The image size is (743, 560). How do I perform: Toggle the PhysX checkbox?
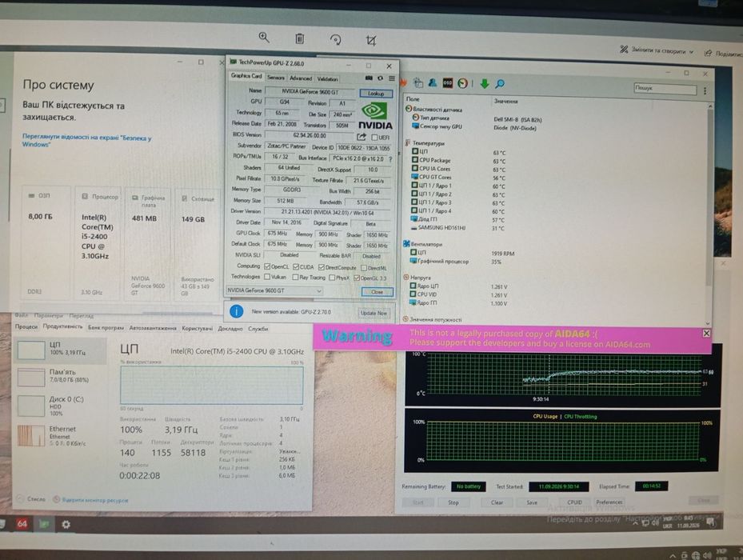point(332,278)
